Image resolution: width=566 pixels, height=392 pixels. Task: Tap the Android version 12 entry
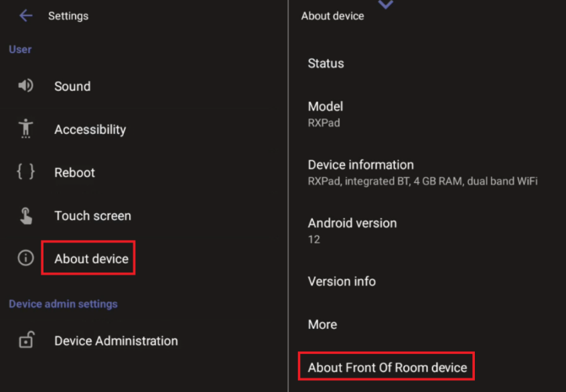click(x=352, y=230)
